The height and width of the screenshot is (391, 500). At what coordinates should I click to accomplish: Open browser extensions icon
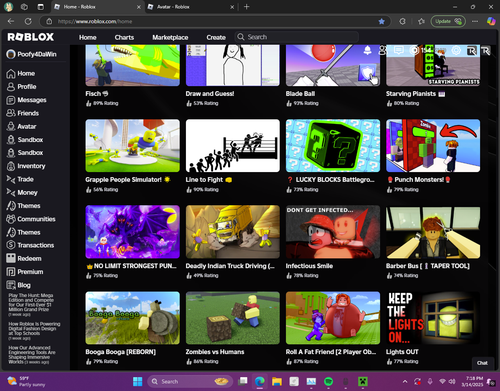[x=402, y=21]
